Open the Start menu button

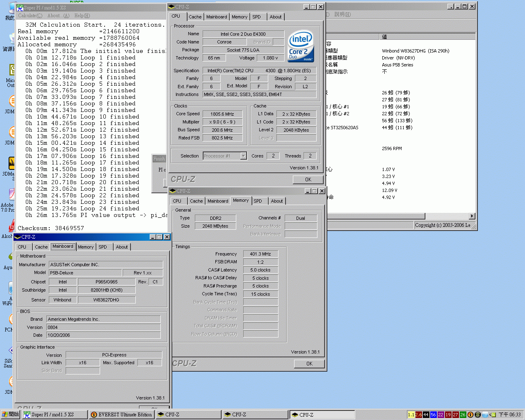[10, 415]
